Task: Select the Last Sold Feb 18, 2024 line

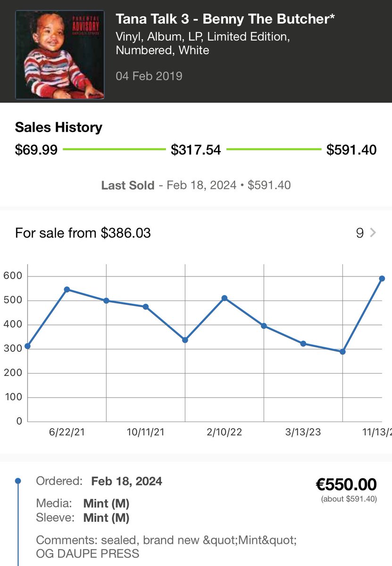Action: (196, 185)
